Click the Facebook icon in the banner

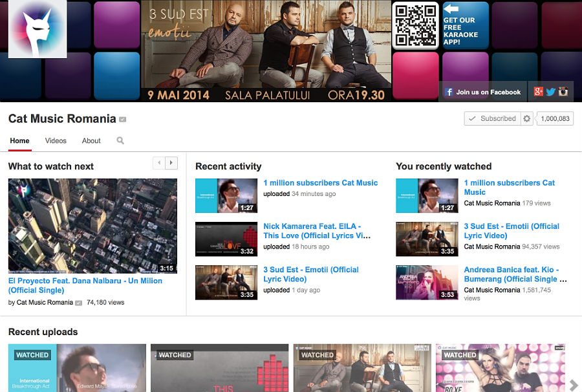click(449, 92)
